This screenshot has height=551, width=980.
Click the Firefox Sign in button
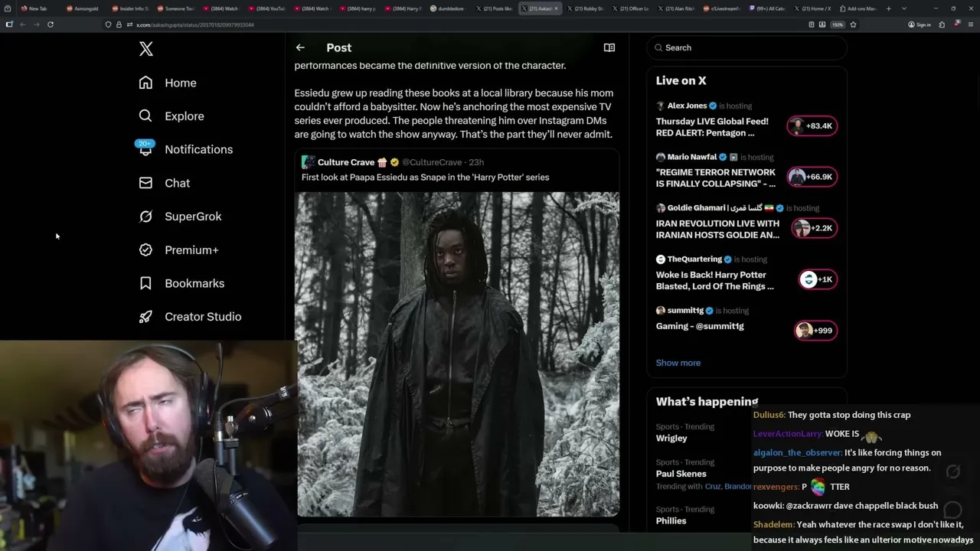[x=920, y=24]
